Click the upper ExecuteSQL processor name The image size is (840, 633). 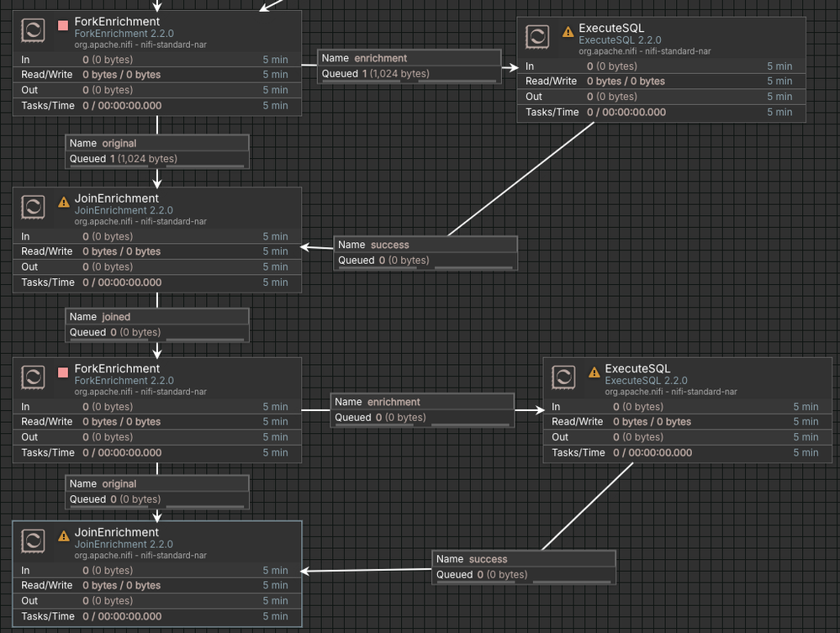(611, 28)
